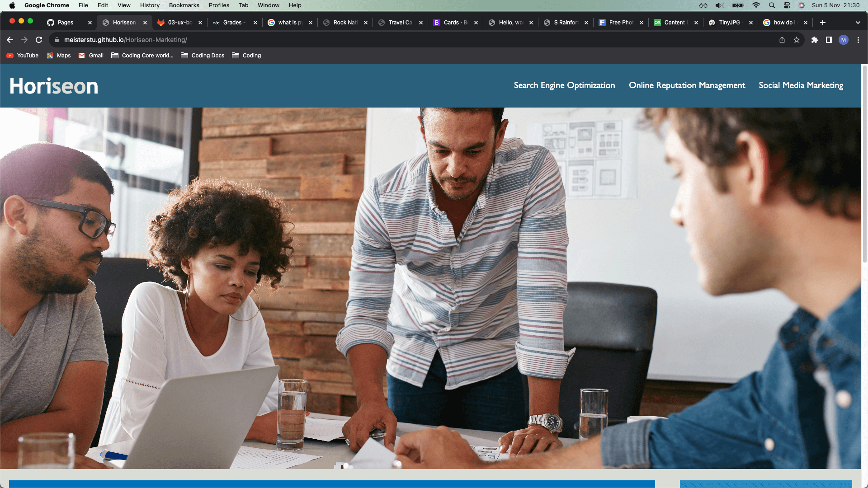Open the Extensions puzzle icon
The width and height of the screenshot is (868, 488).
(x=815, y=40)
